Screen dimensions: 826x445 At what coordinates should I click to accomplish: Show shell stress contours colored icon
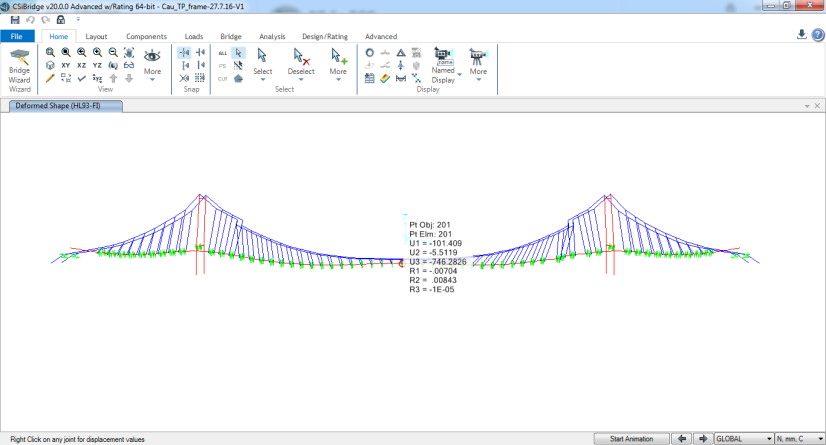click(385, 78)
